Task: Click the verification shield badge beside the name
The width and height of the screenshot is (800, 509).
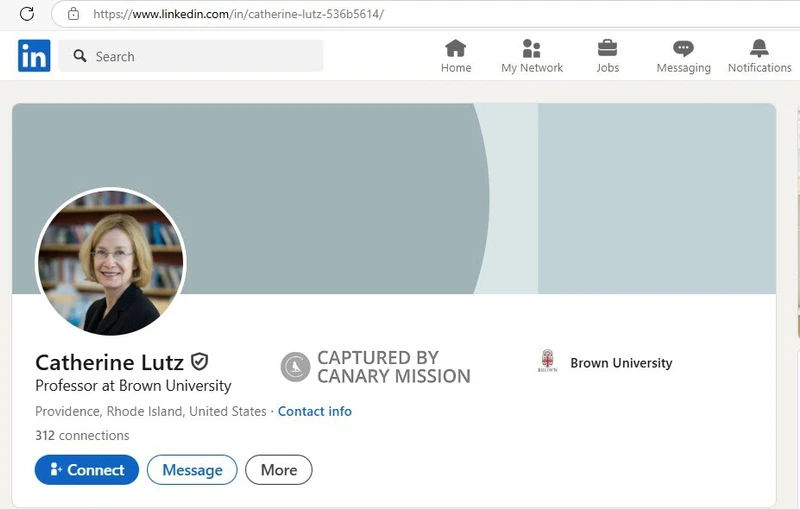Action: [200, 362]
